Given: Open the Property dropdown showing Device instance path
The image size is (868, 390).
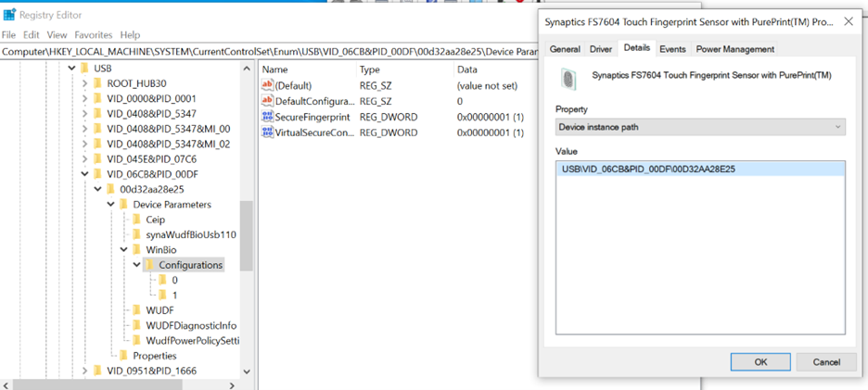Looking at the screenshot, I should pyautogui.click(x=700, y=127).
